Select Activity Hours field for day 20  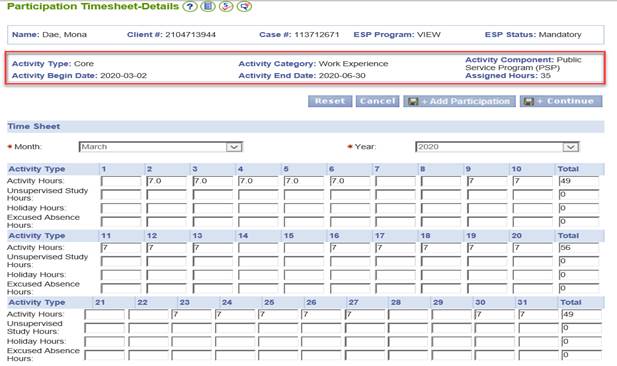533,248
